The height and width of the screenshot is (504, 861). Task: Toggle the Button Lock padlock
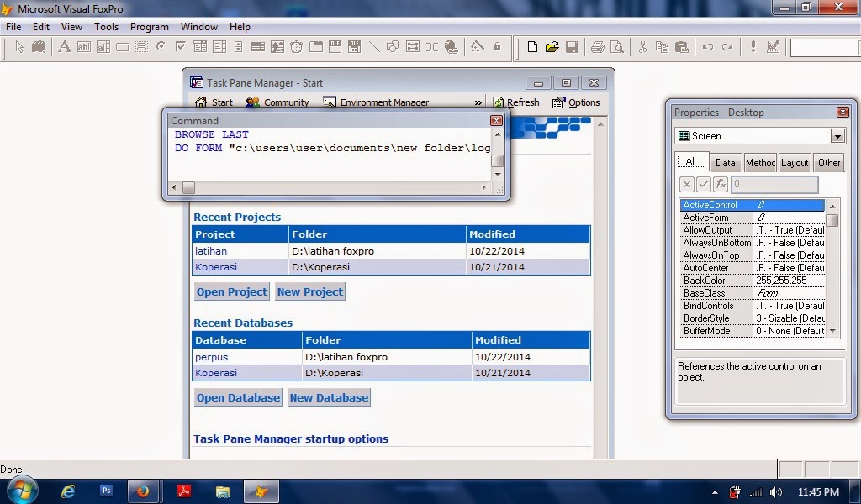tap(497, 47)
